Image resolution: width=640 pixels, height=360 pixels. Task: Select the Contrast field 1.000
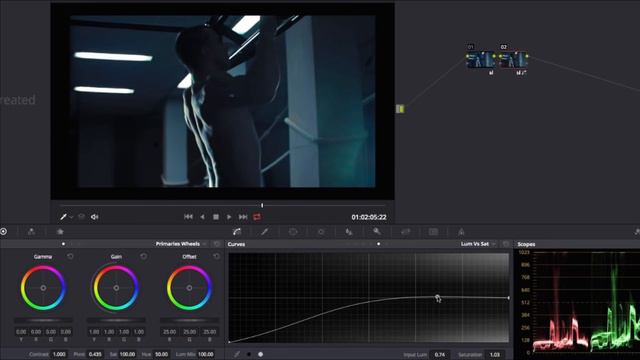(x=59, y=354)
